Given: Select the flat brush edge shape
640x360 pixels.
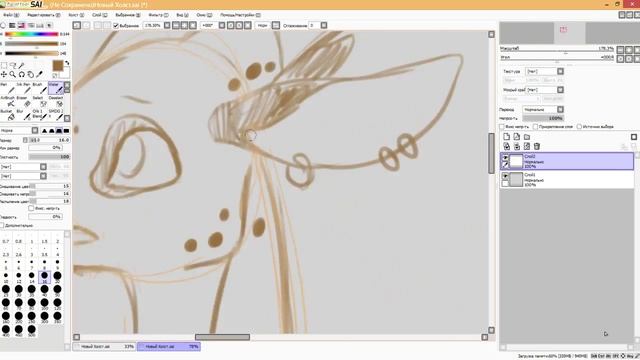Looking at the screenshot, I should click(66, 131).
